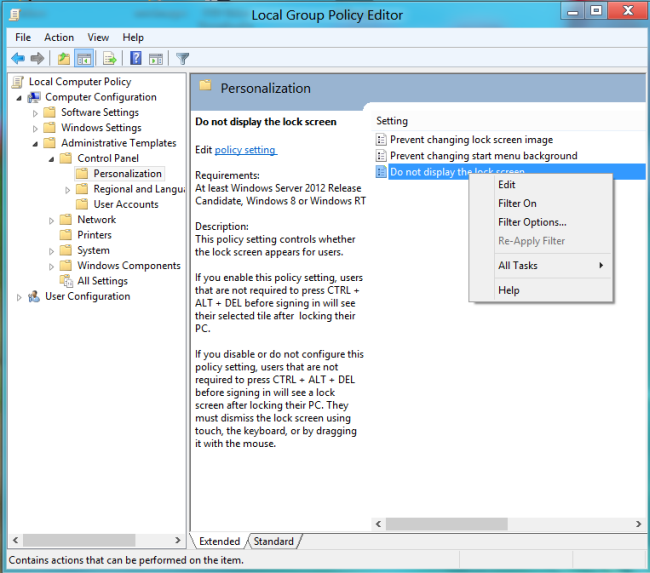Expand the Software Settings tree node
The image size is (650, 573).
pos(36,113)
